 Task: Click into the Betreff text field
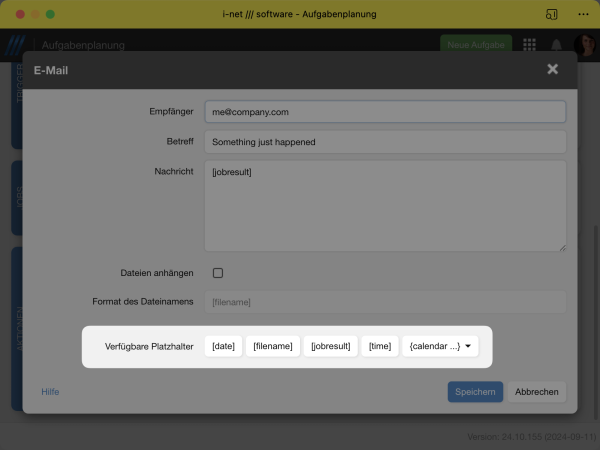pos(385,142)
